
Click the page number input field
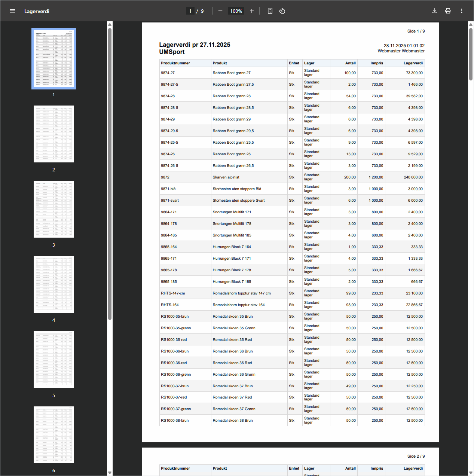click(x=190, y=11)
